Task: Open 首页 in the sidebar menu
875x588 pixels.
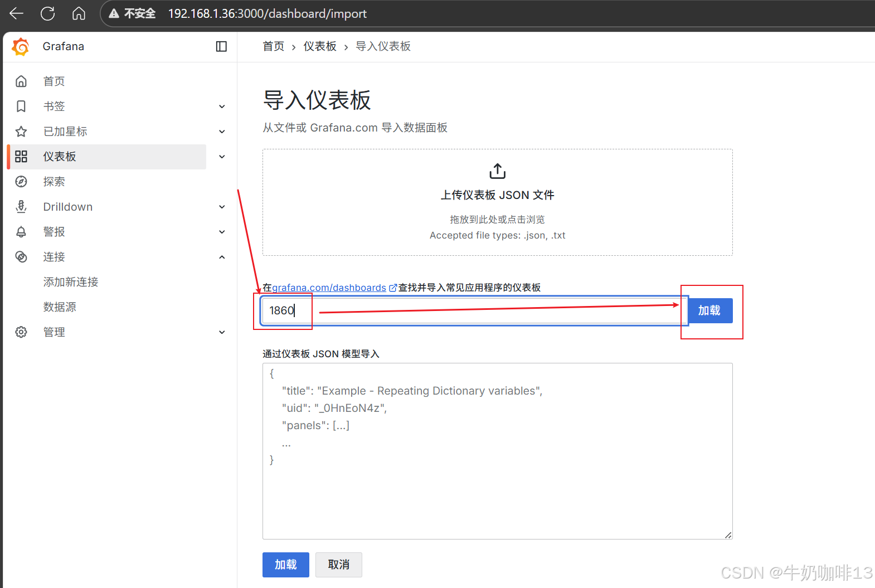Action: point(54,81)
